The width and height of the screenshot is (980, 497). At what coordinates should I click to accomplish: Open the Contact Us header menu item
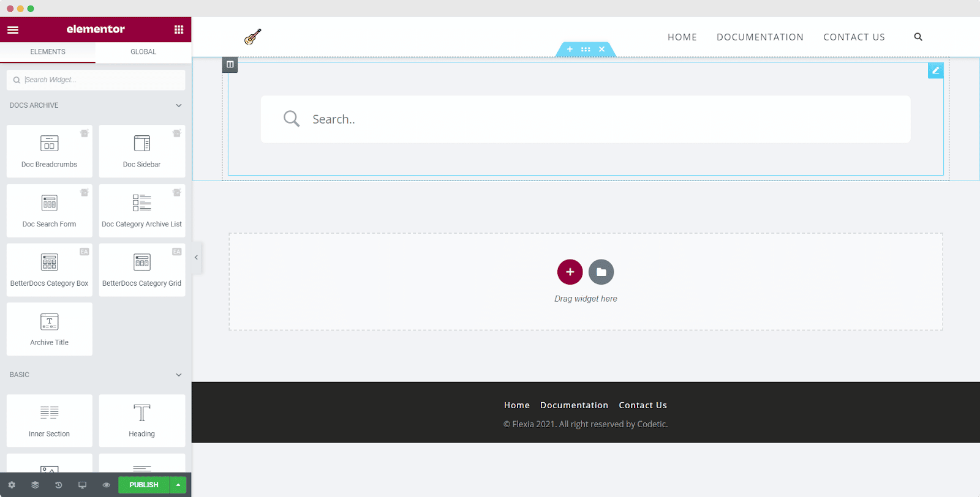(x=854, y=37)
